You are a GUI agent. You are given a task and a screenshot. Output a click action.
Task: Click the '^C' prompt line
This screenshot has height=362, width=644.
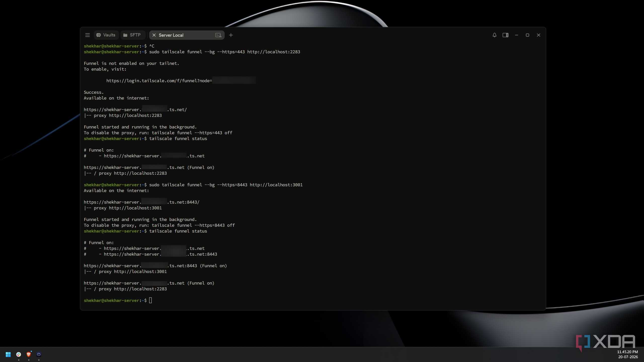click(x=119, y=46)
